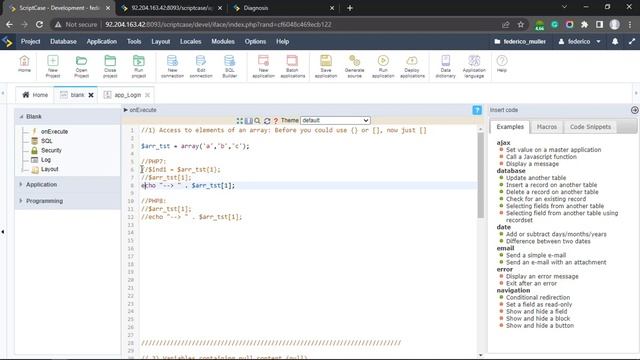The image size is (640, 360).
Task: Click the Run application icon
Action: 383,67
